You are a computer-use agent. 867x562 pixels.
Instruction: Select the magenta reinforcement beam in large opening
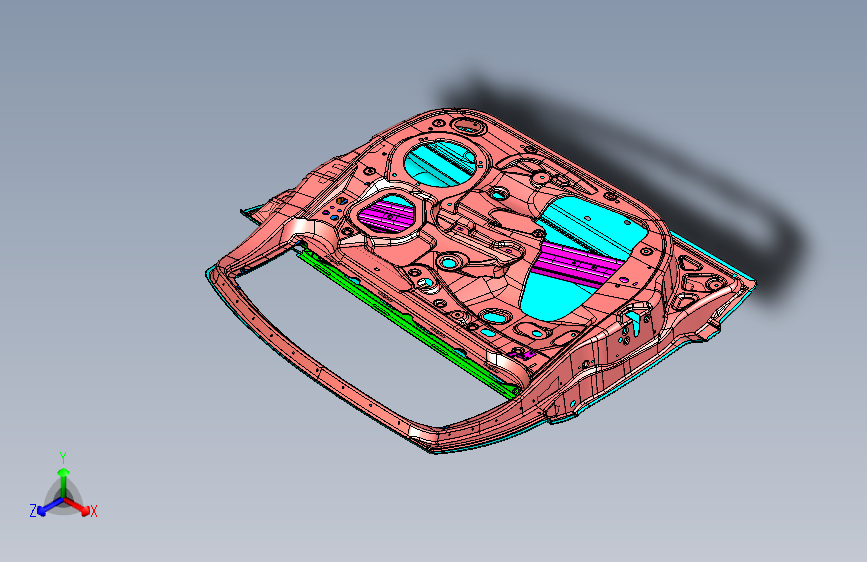pyautogui.click(x=578, y=266)
